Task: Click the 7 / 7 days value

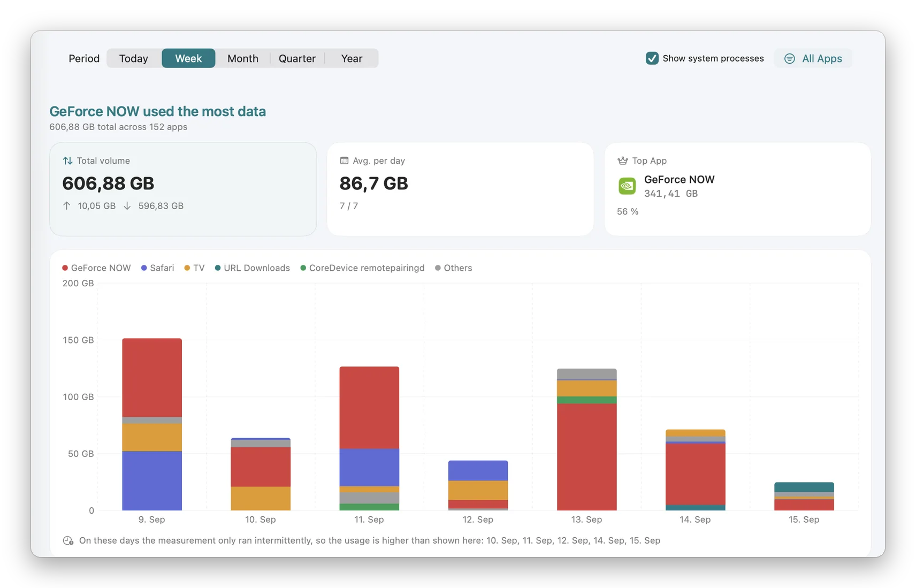Action: [349, 206]
